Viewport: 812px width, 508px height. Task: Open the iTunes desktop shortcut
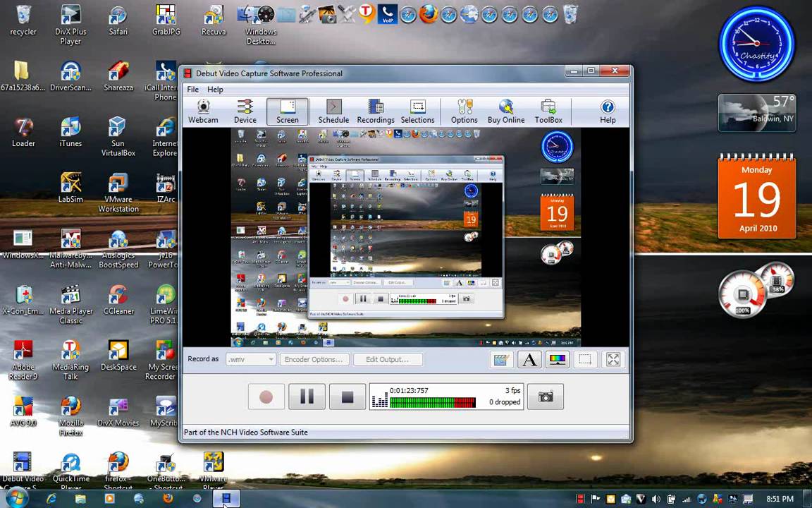tap(70, 132)
